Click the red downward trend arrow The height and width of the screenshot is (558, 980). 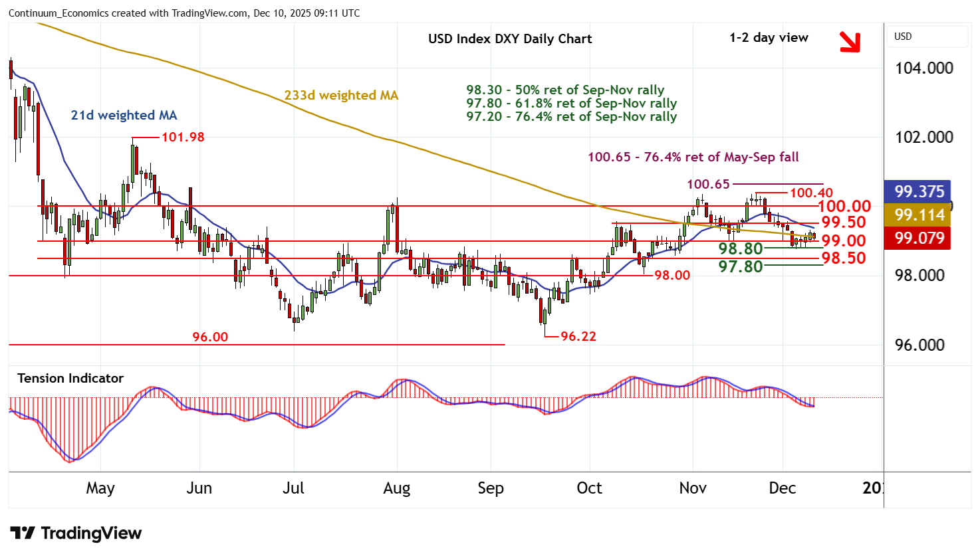(850, 42)
